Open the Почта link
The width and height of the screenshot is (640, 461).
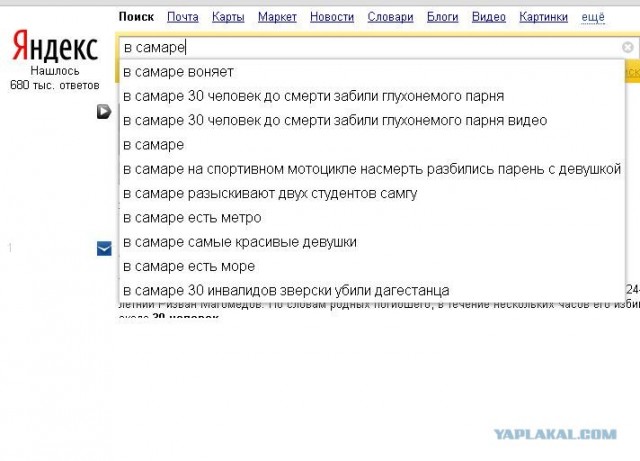tap(183, 17)
